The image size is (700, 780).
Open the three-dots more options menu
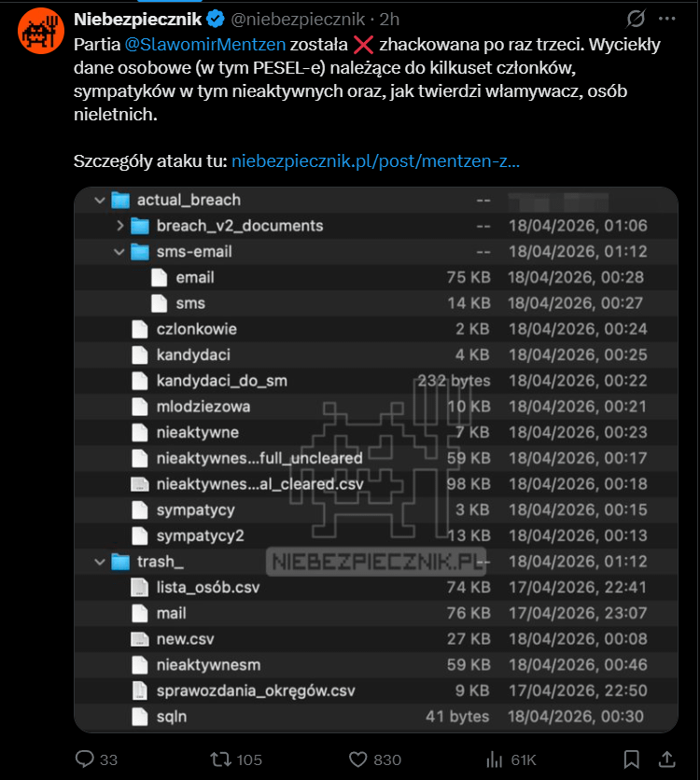(666, 19)
